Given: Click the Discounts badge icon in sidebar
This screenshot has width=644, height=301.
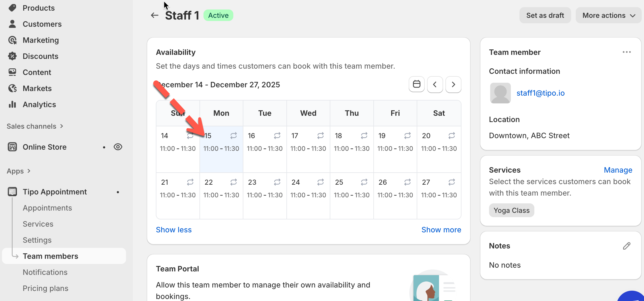Looking at the screenshot, I should pyautogui.click(x=12, y=56).
